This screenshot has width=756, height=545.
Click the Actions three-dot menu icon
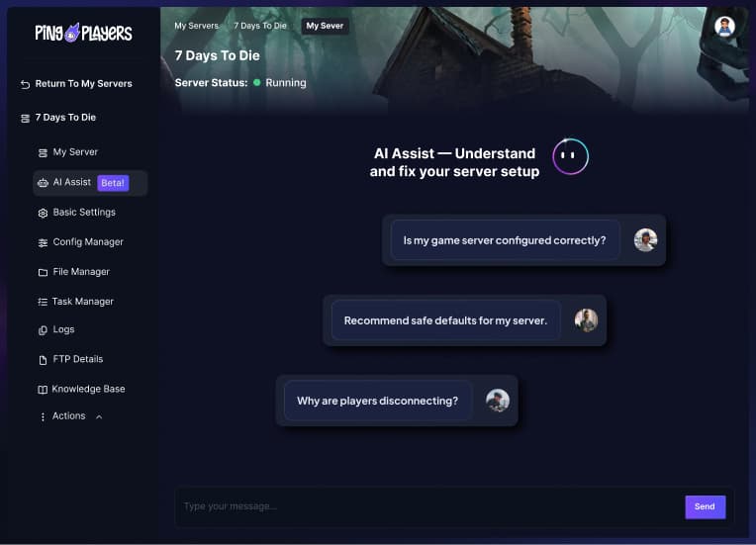[x=43, y=416]
